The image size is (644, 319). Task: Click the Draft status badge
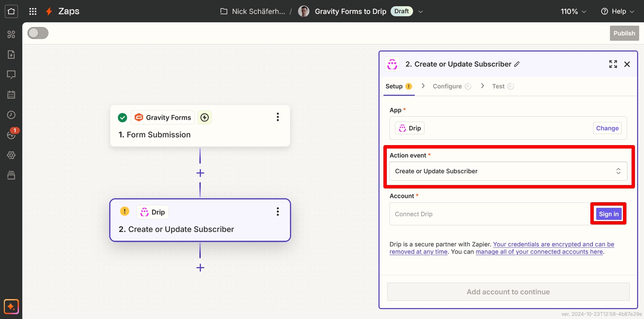tap(401, 12)
